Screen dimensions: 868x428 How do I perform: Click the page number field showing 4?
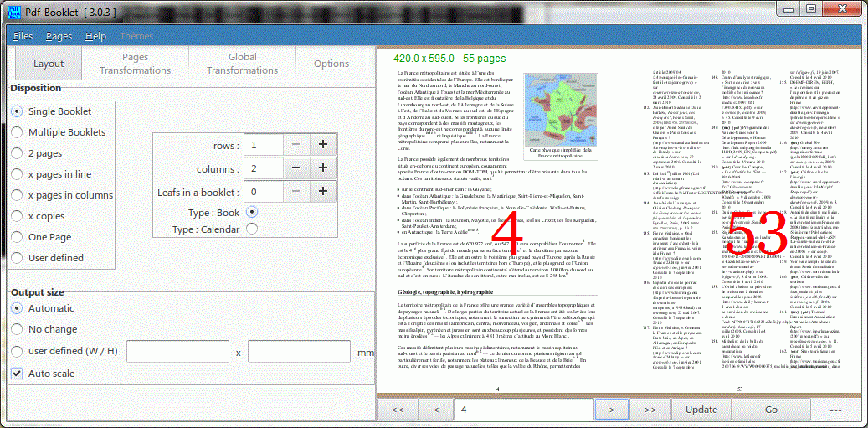point(524,410)
